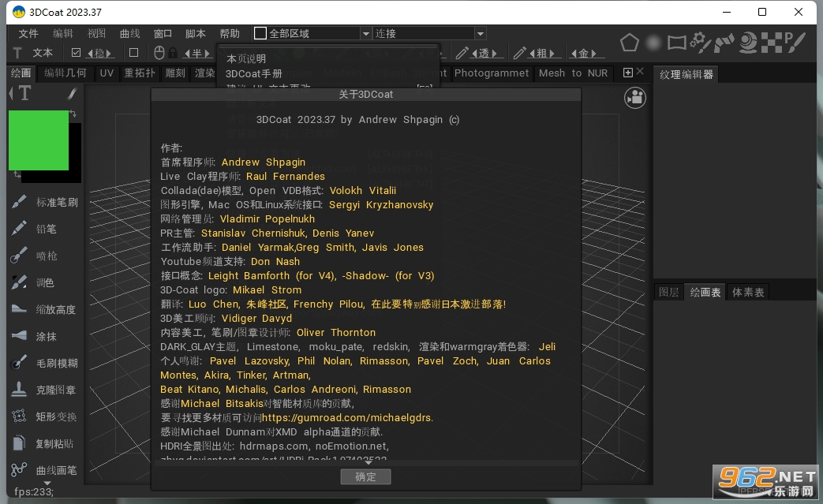The width and height of the screenshot is (823, 504).
Task: Switch to the 雕刻 workspace tab
Action: pos(175,73)
